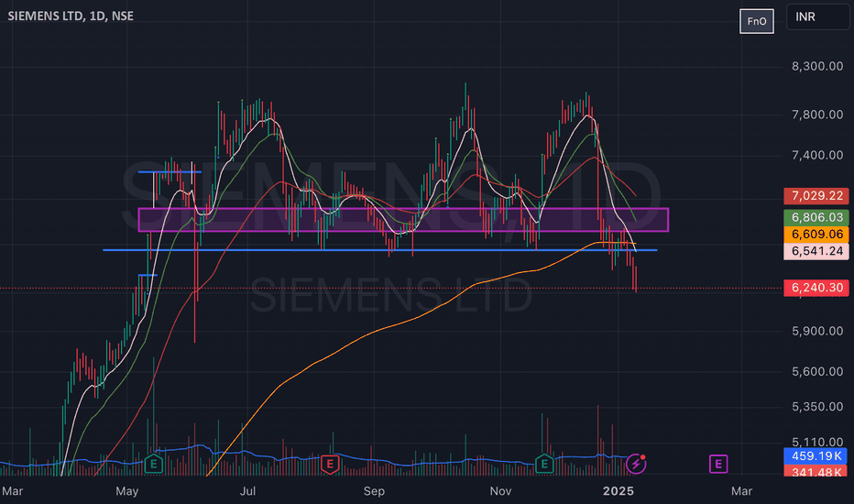Open the purple upcoming earnings marker near February
This screenshot has width=854, height=504.
point(718,464)
